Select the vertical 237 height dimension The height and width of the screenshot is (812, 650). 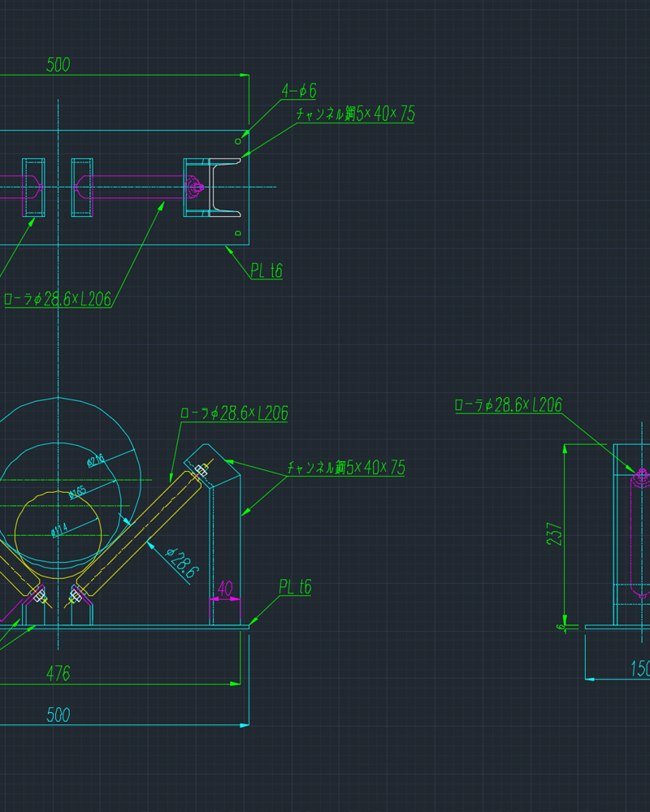coord(554,534)
